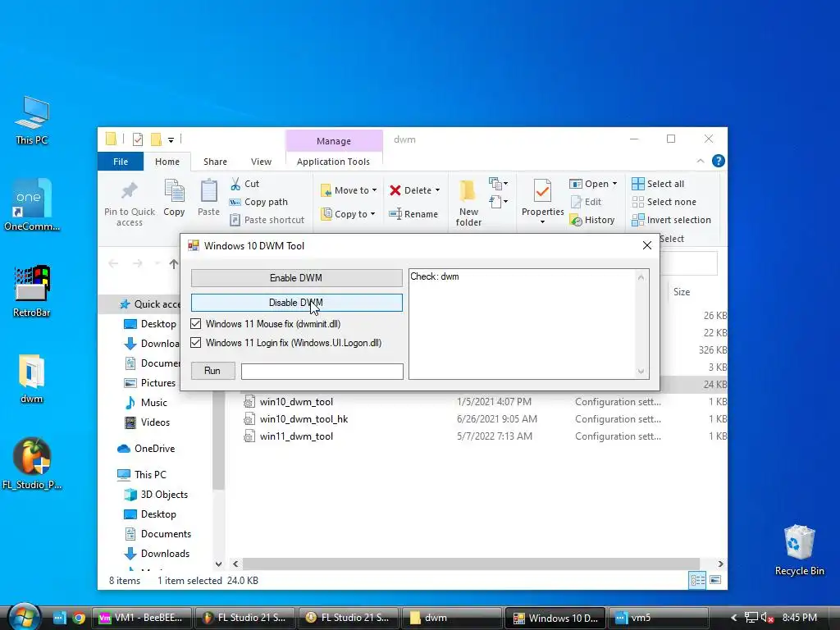Open Explorer help question mark icon
The image size is (840, 630).
point(719,161)
